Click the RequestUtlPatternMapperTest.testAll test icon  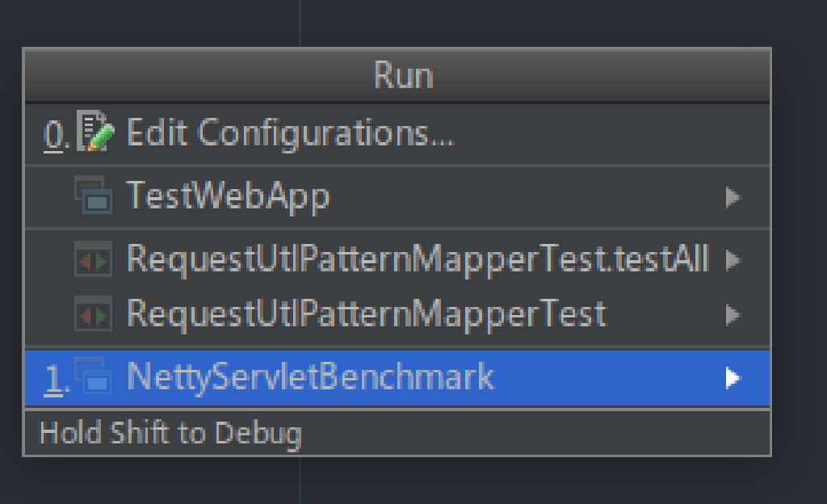click(94, 260)
